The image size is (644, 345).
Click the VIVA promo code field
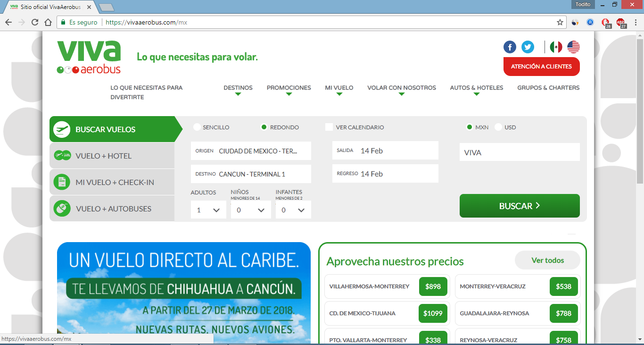pos(520,152)
